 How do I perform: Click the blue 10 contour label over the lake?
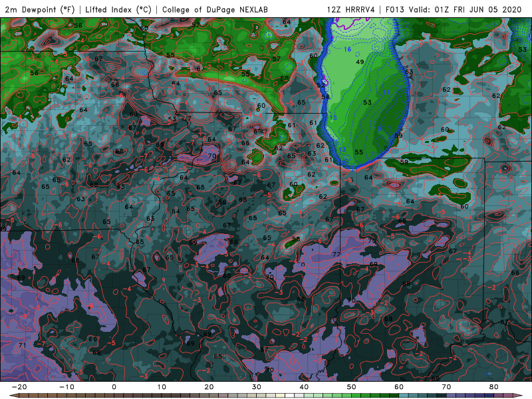coord(377,129)
